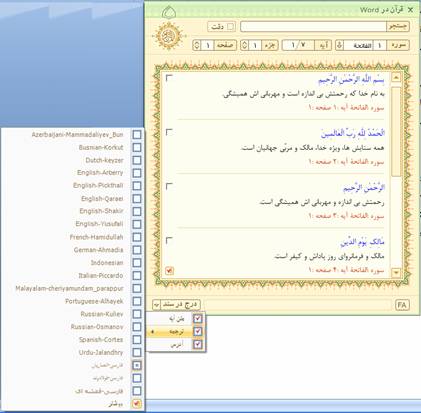The width and height of the screenshot is (421, 413).
Task: Select the متن آیه menu entry
Action: (x=177, y=319)
